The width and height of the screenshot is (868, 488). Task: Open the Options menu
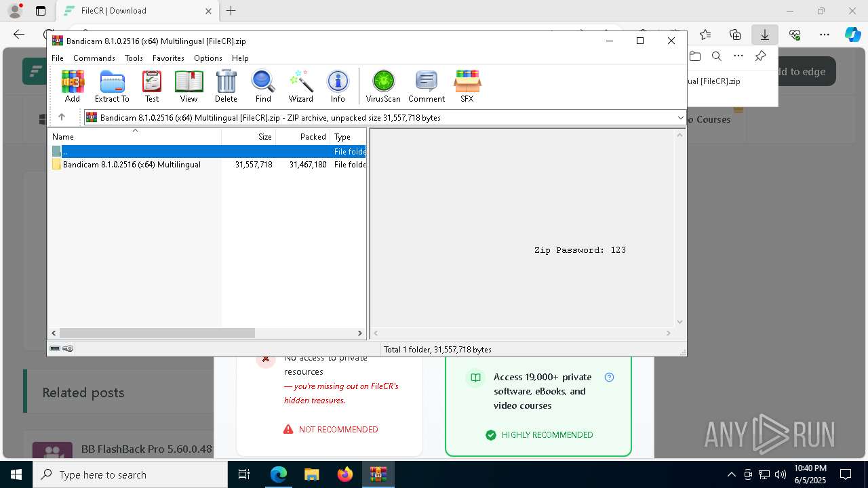click(208, 58)
